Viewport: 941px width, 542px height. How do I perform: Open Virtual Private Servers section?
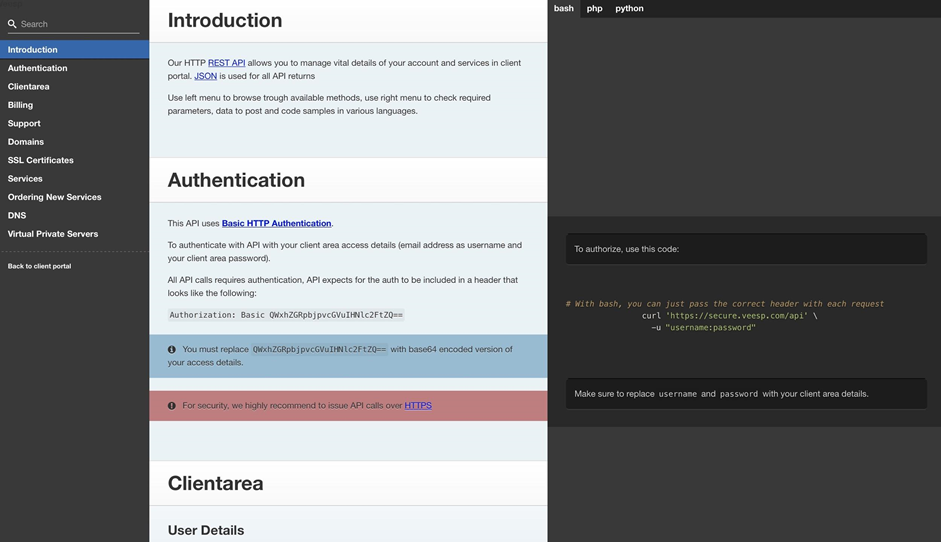53,234
